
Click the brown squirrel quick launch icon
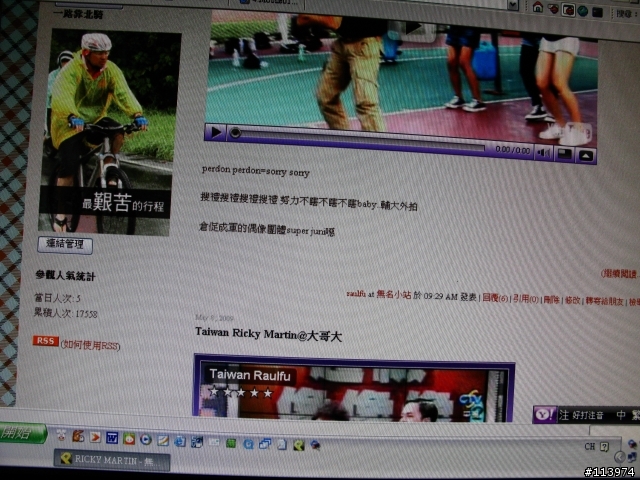[78, 437]
